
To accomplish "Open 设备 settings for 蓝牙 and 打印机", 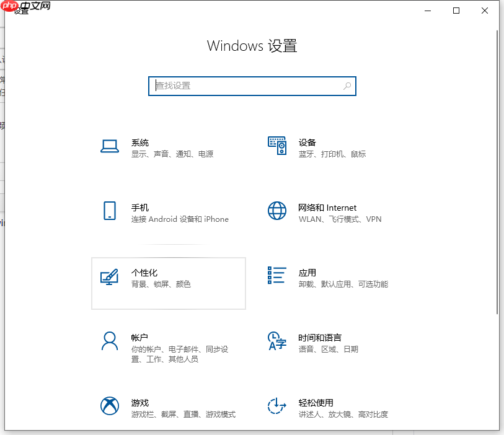I will click(x=307, y=142).
